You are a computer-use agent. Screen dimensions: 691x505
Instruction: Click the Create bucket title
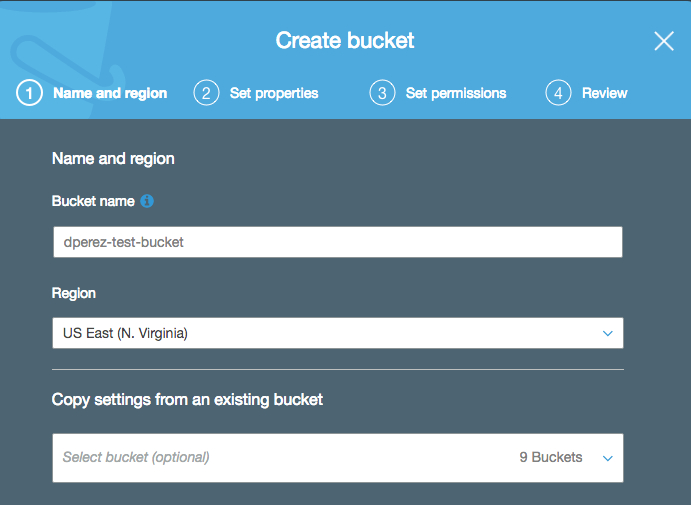tap(345, 41)
